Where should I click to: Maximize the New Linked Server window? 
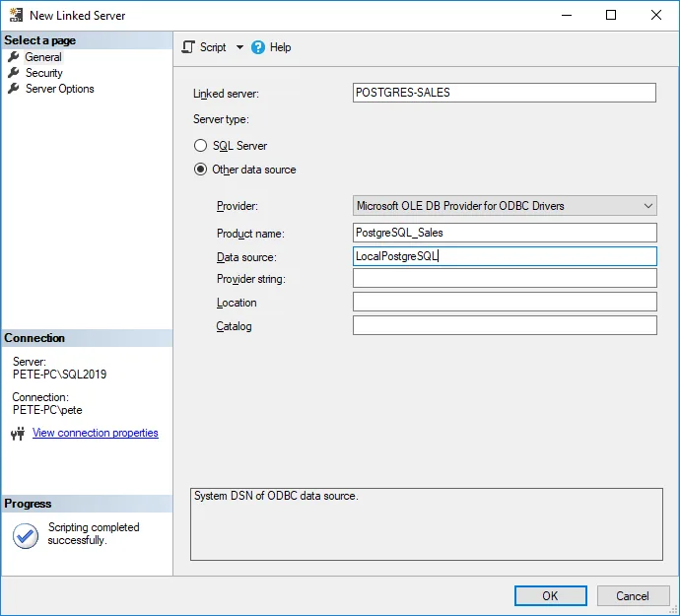point(611,15)
